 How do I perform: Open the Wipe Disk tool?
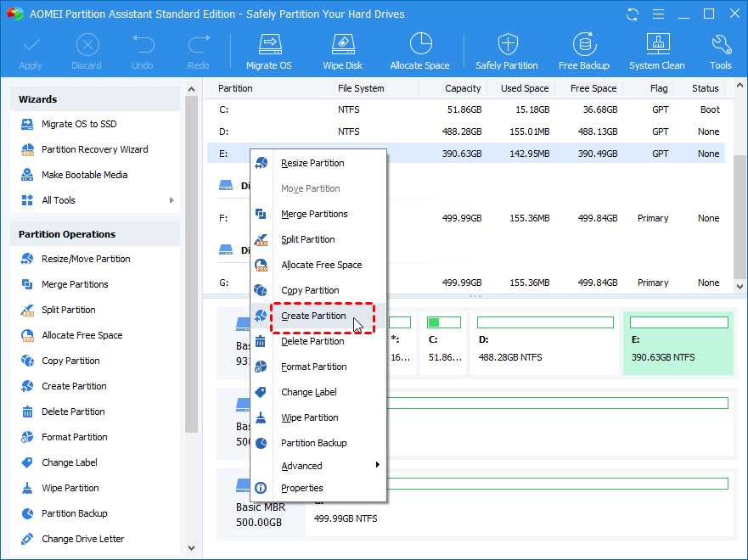342,52
